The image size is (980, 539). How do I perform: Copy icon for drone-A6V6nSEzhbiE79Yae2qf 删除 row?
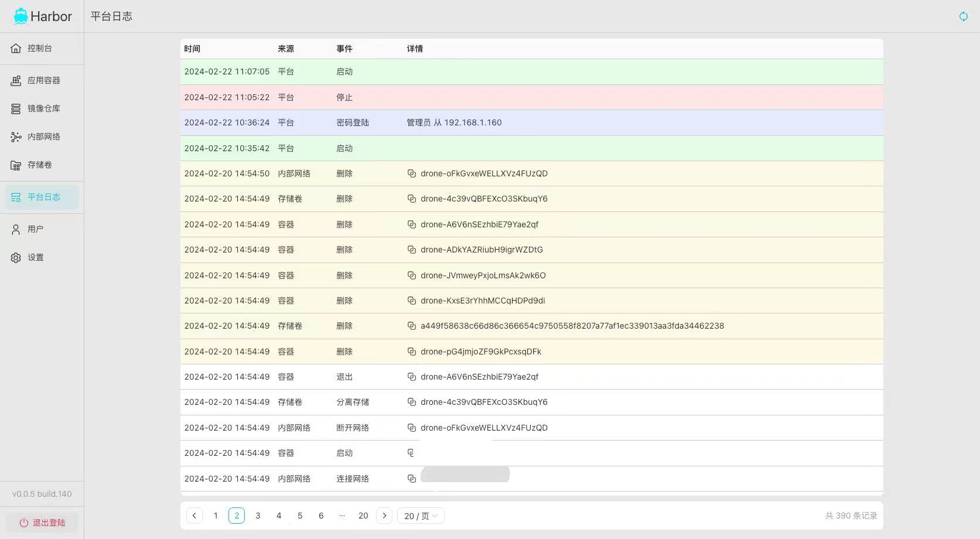pyautogui.click(x=412, y=224)
